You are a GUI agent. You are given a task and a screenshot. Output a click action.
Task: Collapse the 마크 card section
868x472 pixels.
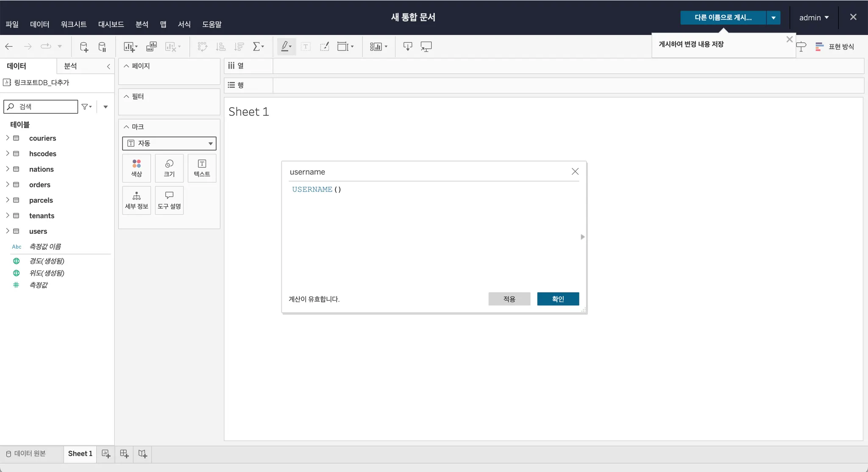tap(126, 127)
